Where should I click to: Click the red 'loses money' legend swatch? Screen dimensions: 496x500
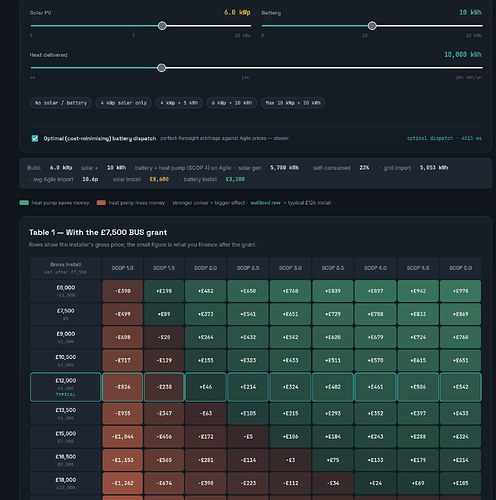[101, 203]
